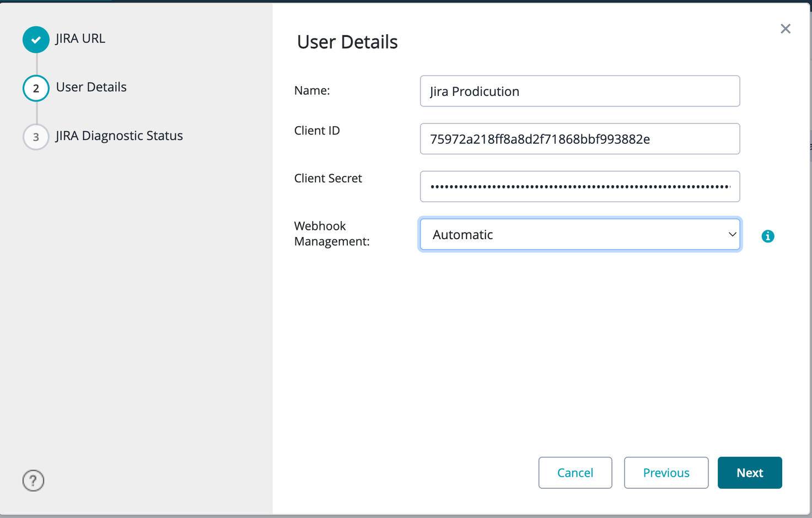
Task: Jump to JIRA Diagnostic Status step
Action: coord(119,136)
